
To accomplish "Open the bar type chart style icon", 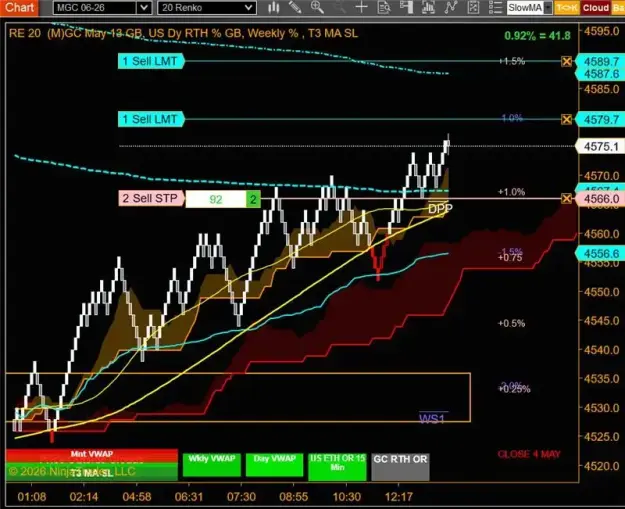I will point(273,7).
